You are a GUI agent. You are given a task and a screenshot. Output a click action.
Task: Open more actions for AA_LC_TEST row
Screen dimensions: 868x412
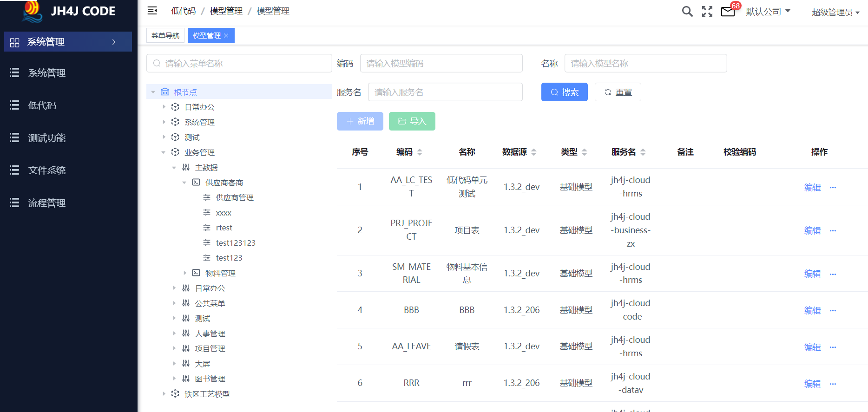833,188
